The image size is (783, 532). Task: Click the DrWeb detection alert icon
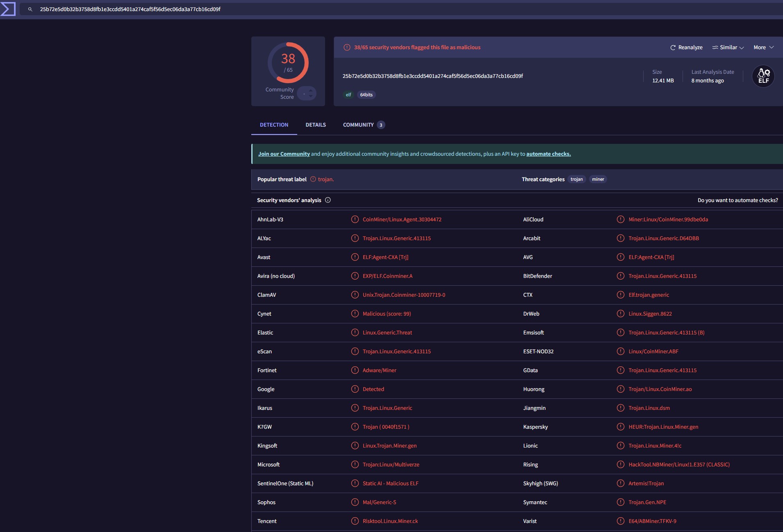coord(621,314)
